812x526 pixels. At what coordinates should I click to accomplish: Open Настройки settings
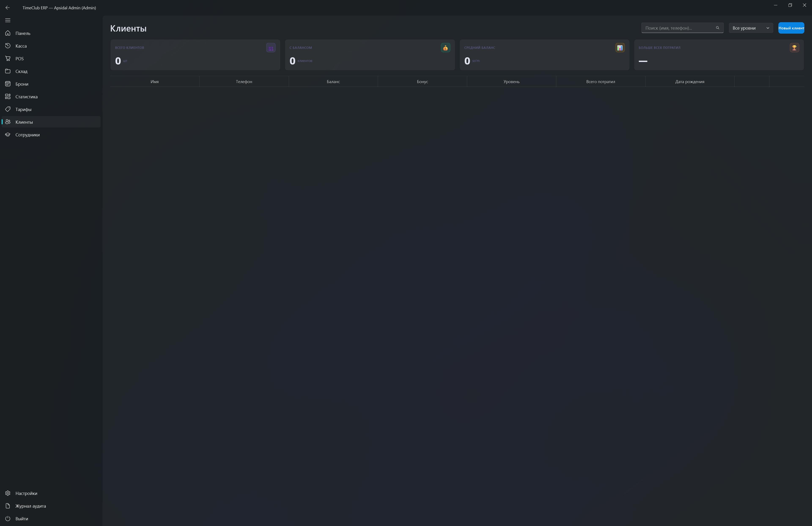pyautogui.click(x=51, y=493)
